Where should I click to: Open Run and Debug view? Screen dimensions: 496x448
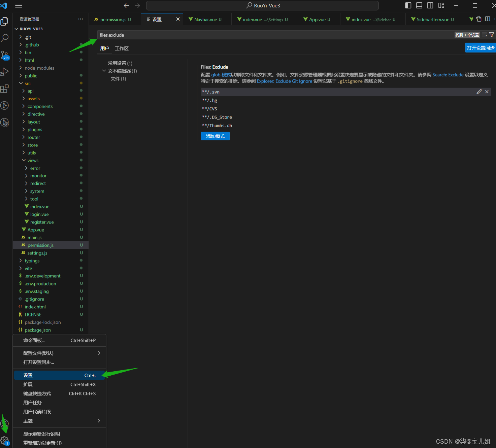point(5,72)
